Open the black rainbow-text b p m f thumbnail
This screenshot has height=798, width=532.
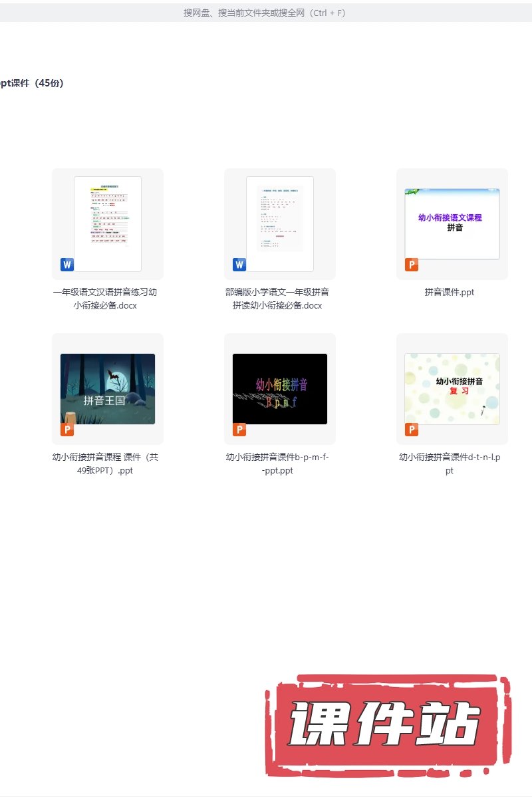[280, 389]
